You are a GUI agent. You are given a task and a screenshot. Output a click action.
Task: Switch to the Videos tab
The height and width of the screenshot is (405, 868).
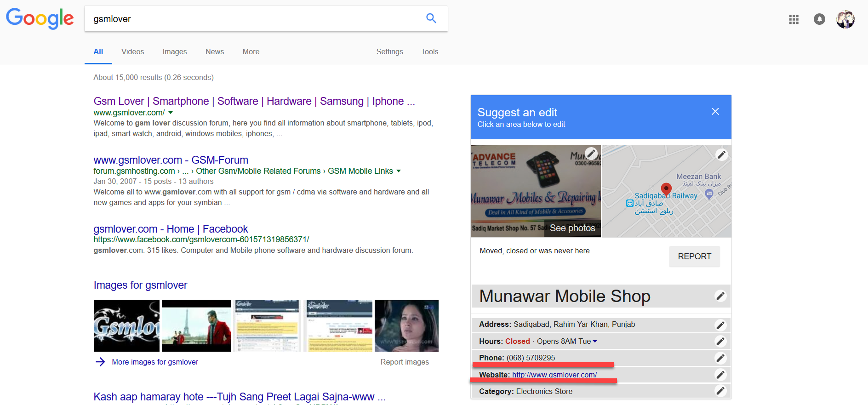point(133,52)
